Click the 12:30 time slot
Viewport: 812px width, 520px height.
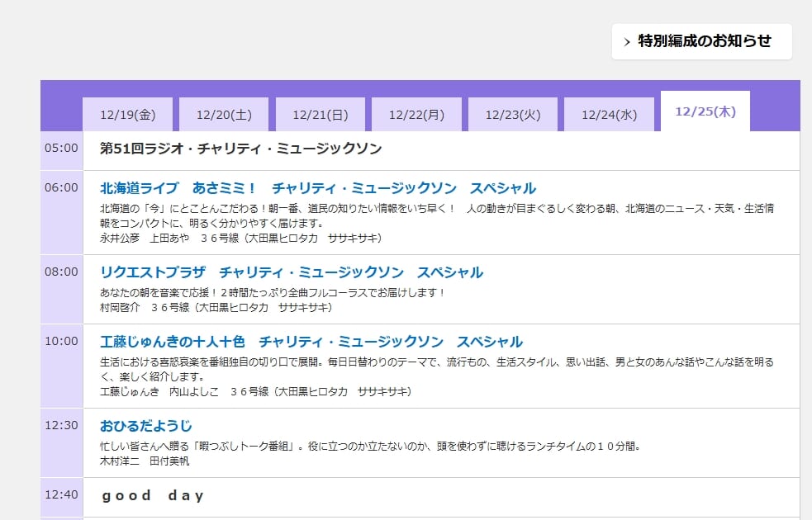click(59, 425)
